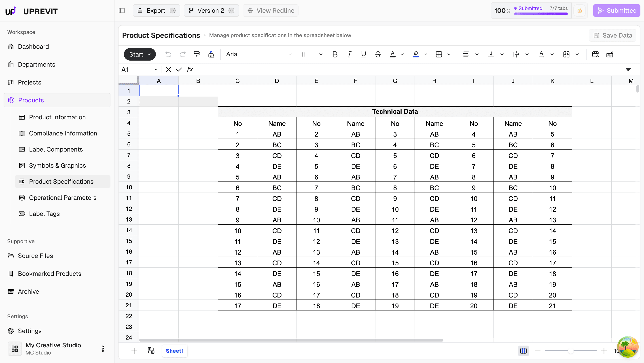Open Operational Parameters in sidebar
Viewport: 644px width, 363px height.
tap(63, 198)
